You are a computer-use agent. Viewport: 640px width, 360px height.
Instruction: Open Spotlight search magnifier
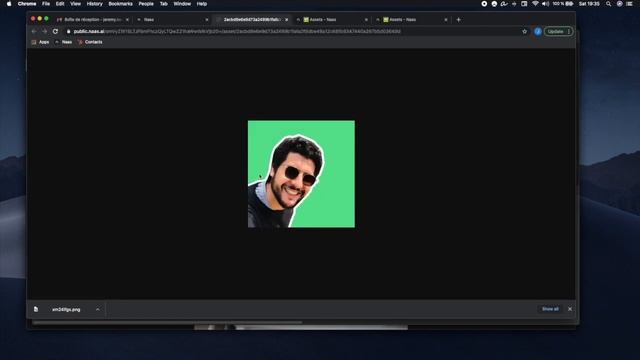[x=609, y=4]
